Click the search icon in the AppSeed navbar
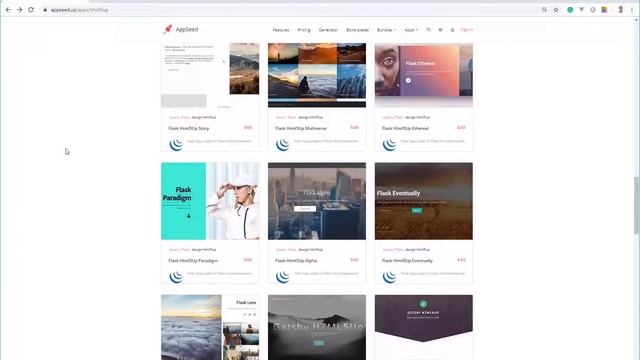Viewport: 640px width, 360px height. [x=429, y=30]
